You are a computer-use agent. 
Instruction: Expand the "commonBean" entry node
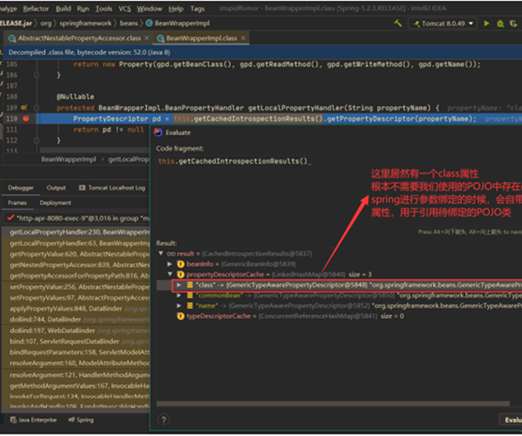[x=179, y=295]
